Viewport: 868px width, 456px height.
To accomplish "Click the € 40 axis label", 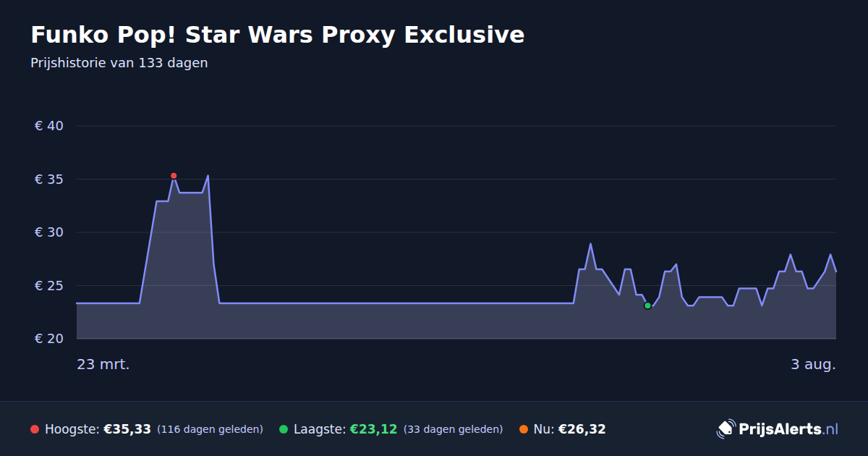I will pyautogui.click(x=49, y=126).
